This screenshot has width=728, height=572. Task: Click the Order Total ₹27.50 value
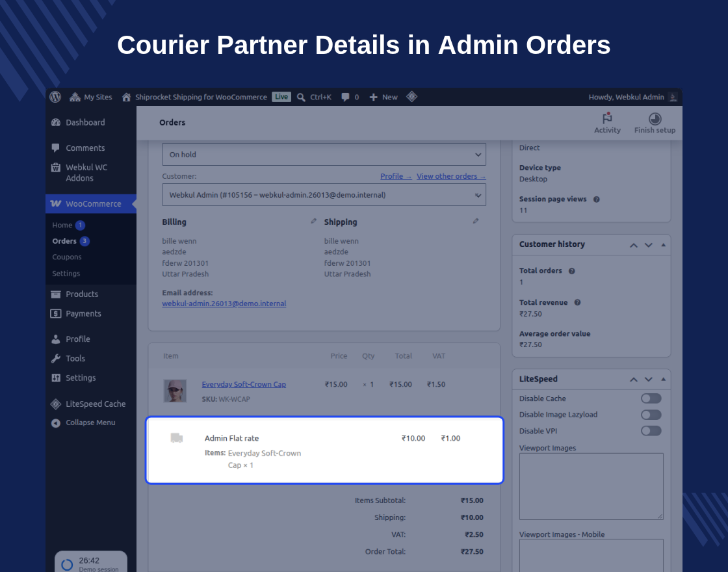pos(472,552)
